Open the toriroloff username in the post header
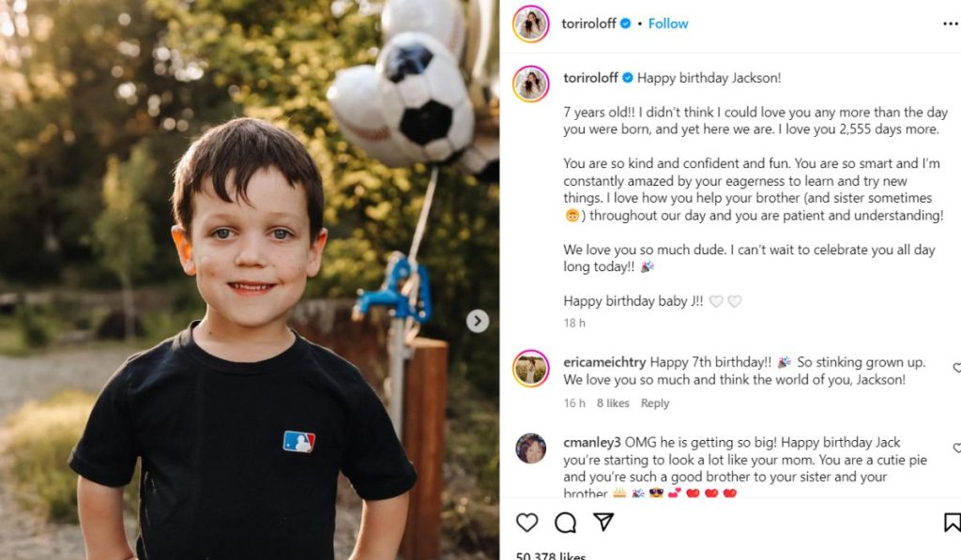The image size is (961, 560). [588, 23]
